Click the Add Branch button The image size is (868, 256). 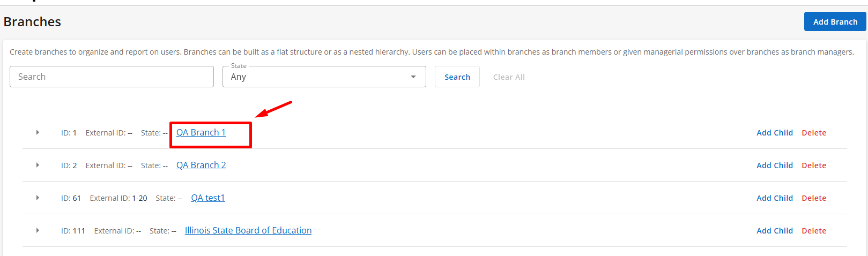point(835,21)
